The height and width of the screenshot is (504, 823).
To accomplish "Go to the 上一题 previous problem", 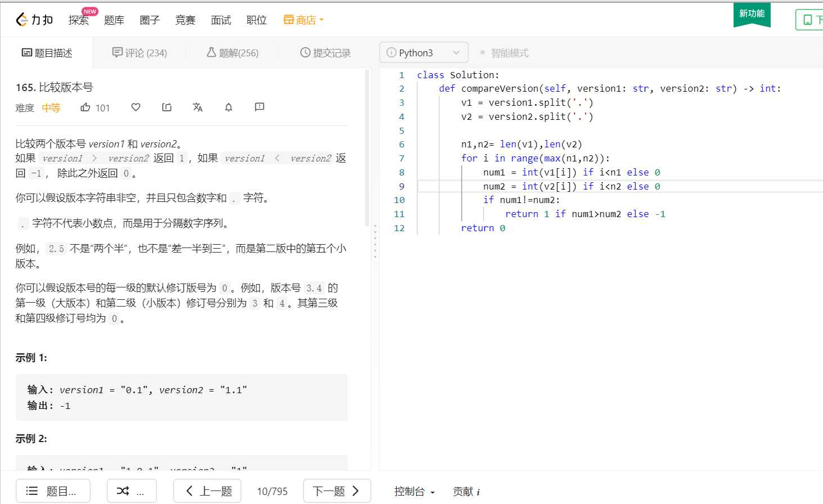I will pyautogui.click(x=208, y=491).
